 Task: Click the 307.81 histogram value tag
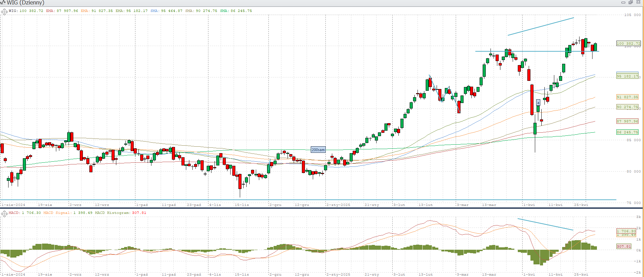(624, 246)
